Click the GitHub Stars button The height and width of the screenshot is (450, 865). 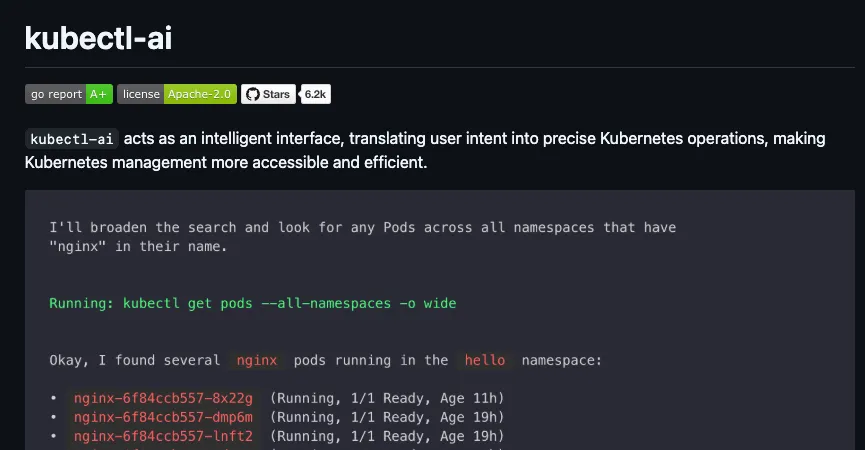268,94
